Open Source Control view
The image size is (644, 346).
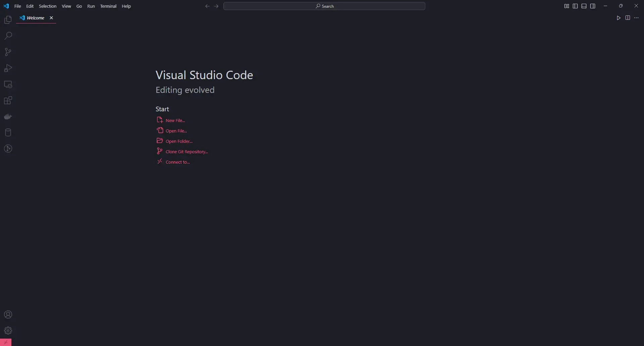click(x=8, y=52)
